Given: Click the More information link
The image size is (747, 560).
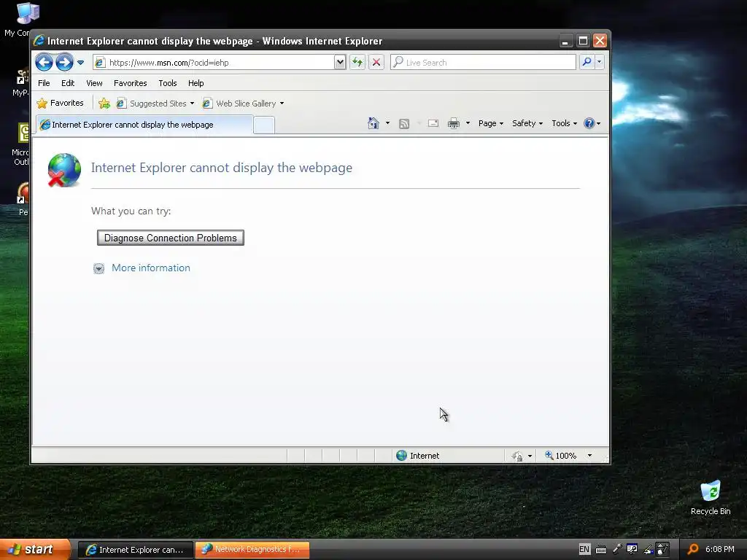Looking at the screenshot, I should pos(150,268).
